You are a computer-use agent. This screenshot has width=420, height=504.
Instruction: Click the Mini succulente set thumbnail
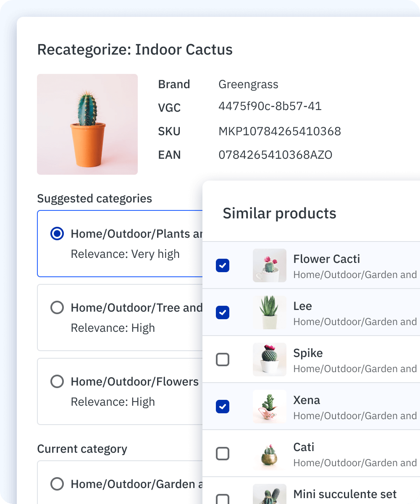tap(269, 496)
